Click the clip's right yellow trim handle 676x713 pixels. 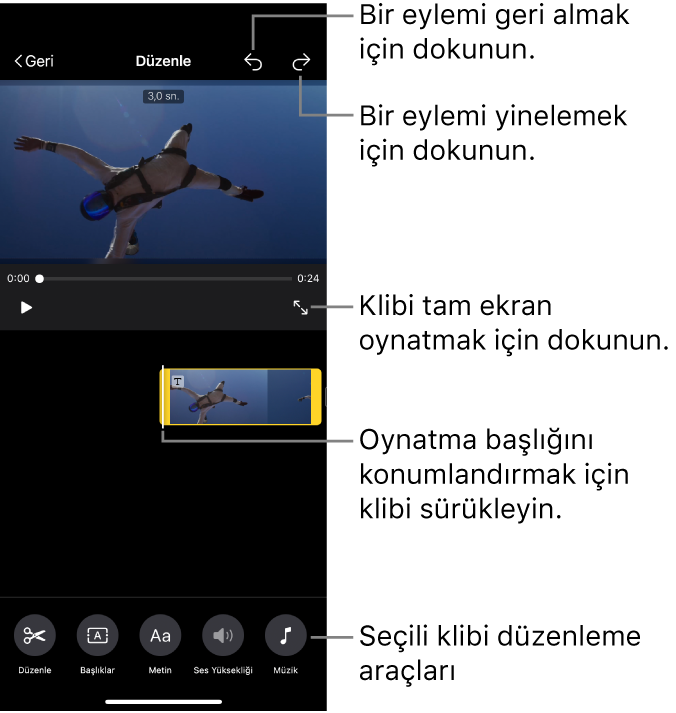pyautogui.click(x=316, y=398)
